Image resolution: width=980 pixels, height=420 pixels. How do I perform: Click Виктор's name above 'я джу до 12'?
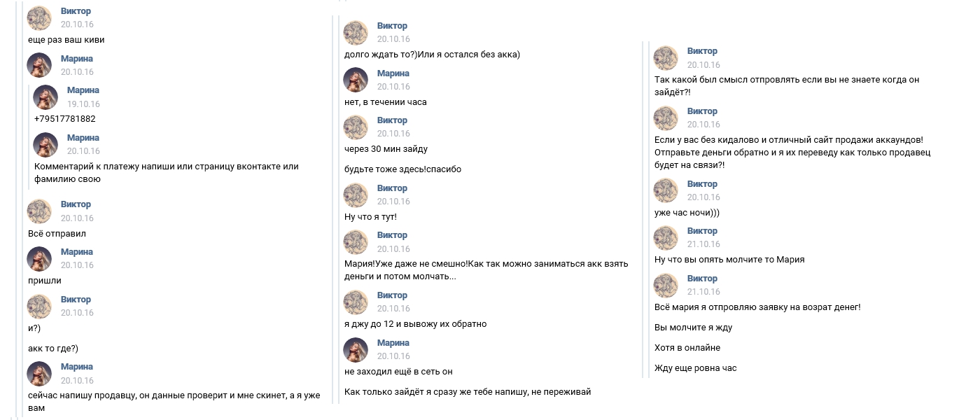coord(392,295)
